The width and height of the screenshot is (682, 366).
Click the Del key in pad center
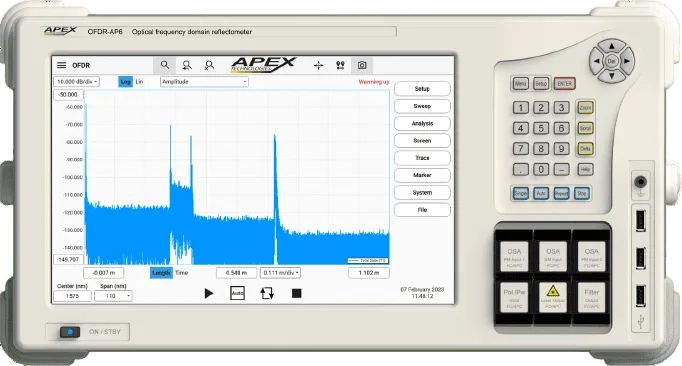(612, 61)
